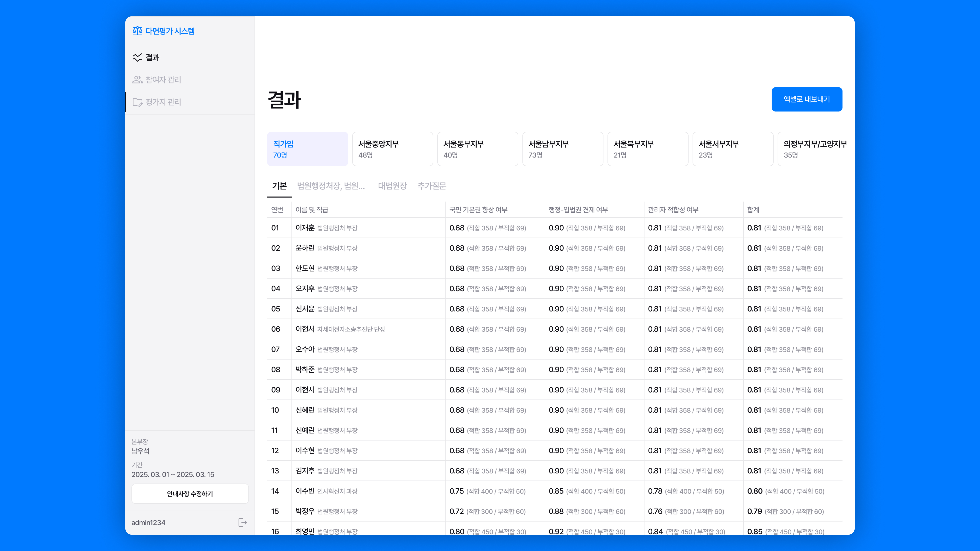Select the 서울동부지부 40명 filter
The height and width of the screenshot is (551, 980).
477,149
